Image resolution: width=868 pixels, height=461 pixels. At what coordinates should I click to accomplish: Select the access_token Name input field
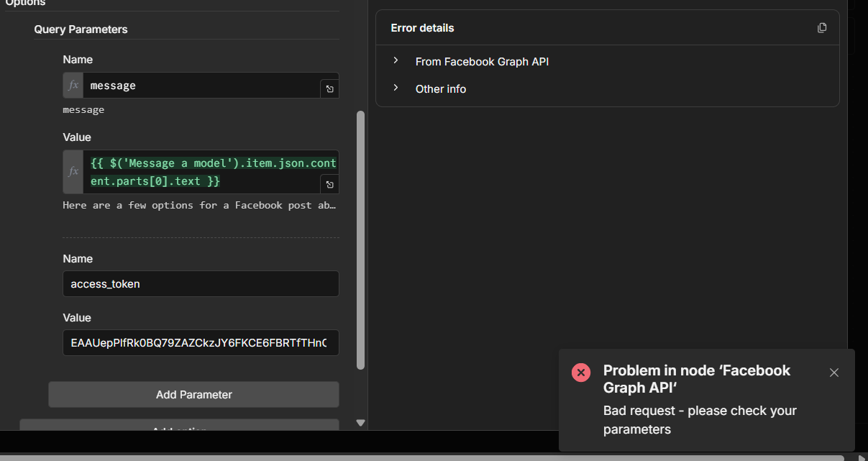point(201,284)
